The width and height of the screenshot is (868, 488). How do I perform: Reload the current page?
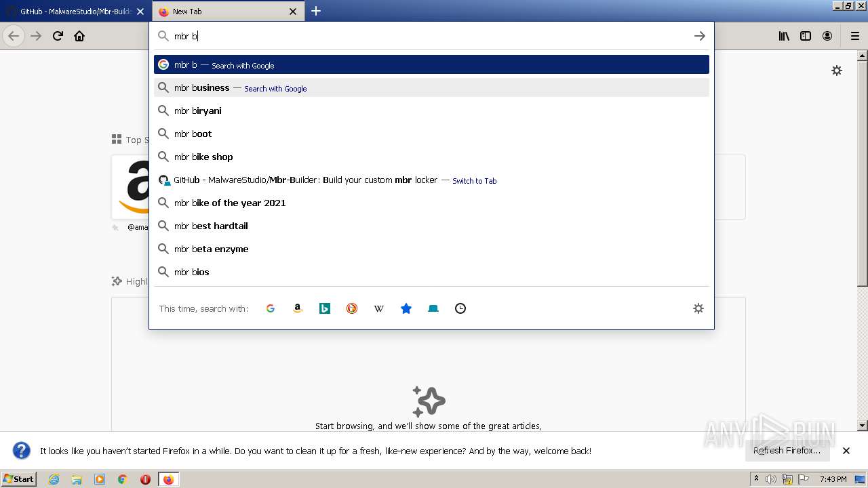coord(58,36)
